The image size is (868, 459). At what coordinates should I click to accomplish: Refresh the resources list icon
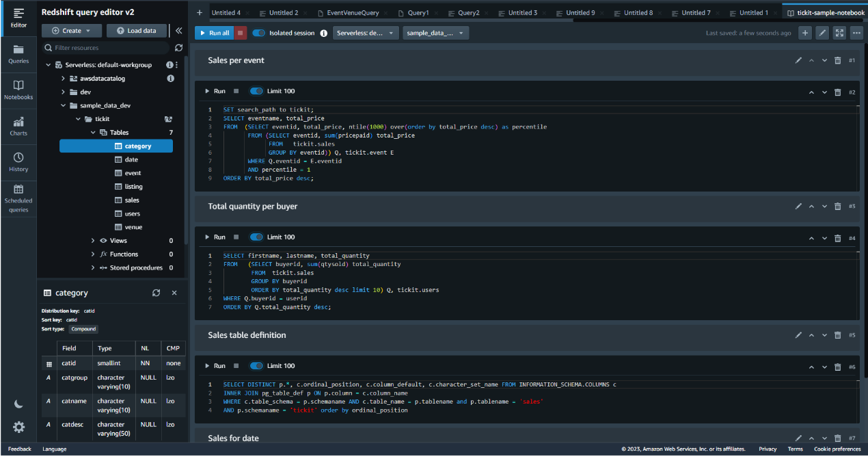coord(179,48)
